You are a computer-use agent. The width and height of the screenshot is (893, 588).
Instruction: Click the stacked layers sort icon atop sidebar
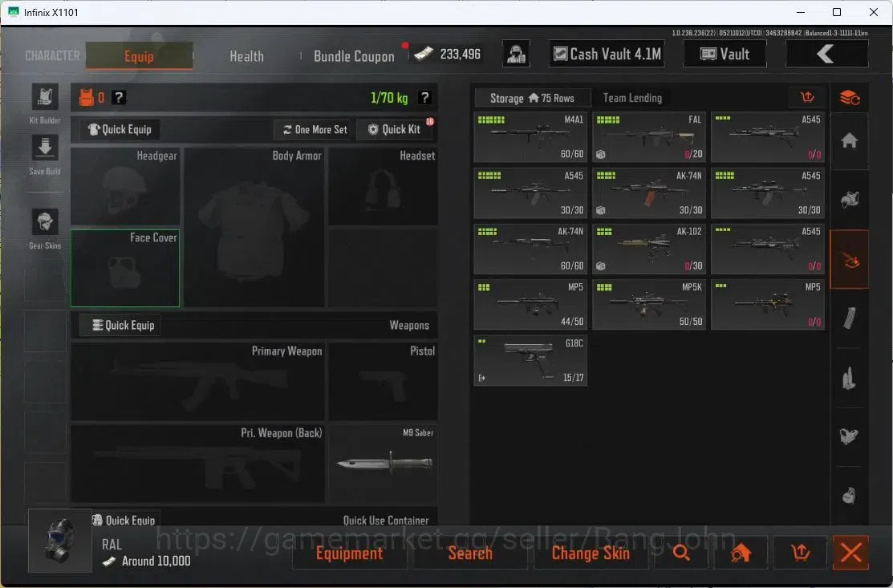(x=849, y=98)
